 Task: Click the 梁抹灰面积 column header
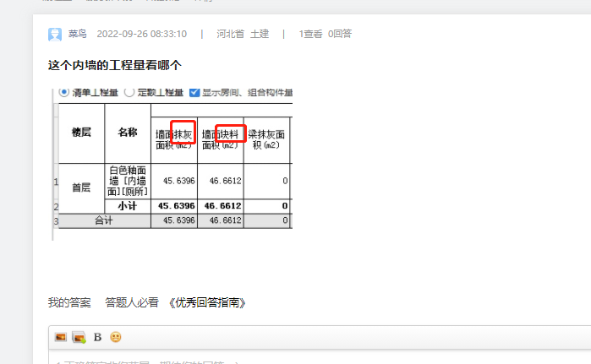point(266,139)
